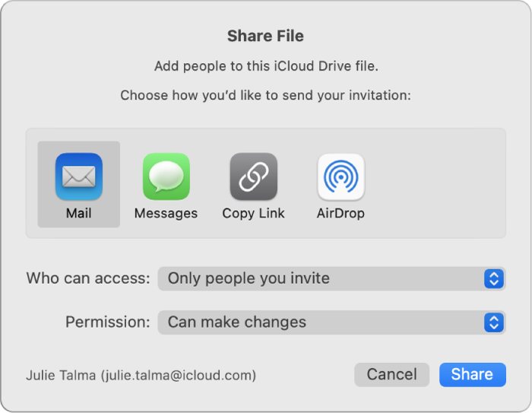Open the Permission dropdown
The height and width of the screenshot is (413, 532).
point(332,322)
